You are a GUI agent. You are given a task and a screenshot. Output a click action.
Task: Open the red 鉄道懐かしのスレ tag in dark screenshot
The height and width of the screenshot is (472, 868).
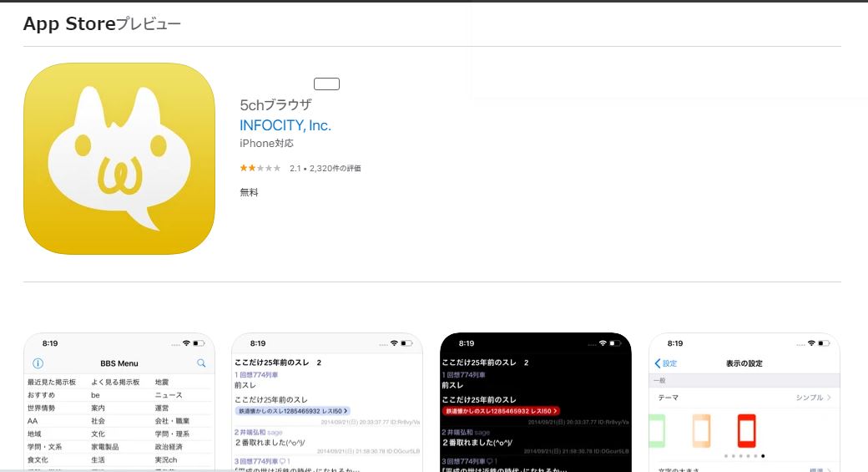[x=501, y=411]
